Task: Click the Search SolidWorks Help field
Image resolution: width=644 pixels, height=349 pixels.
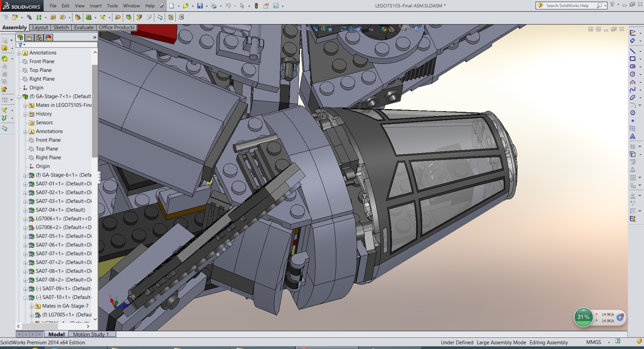Action: click(571, 5)
